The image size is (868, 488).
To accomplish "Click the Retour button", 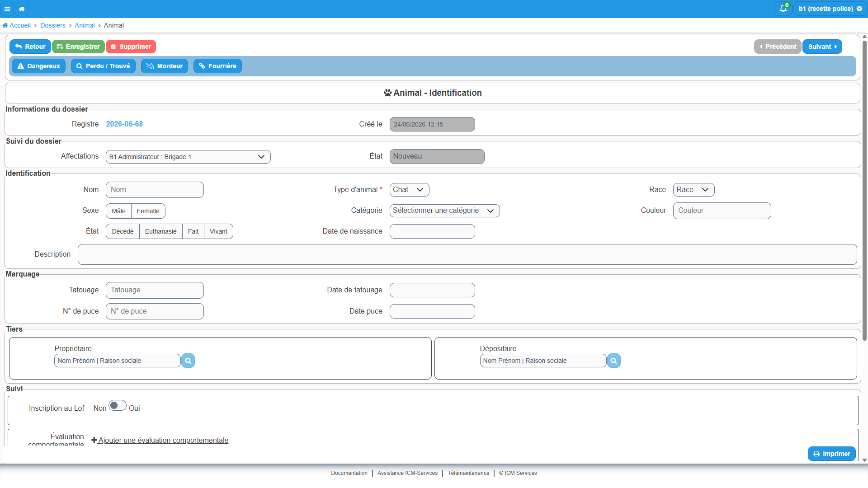I will [x=30, y=47].
